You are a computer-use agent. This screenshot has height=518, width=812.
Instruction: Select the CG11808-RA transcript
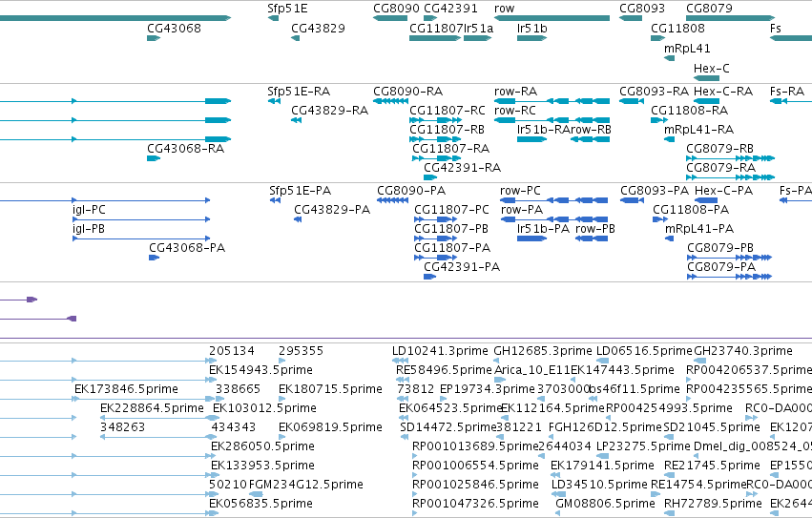pyautogui.click(x=689, y=111)
